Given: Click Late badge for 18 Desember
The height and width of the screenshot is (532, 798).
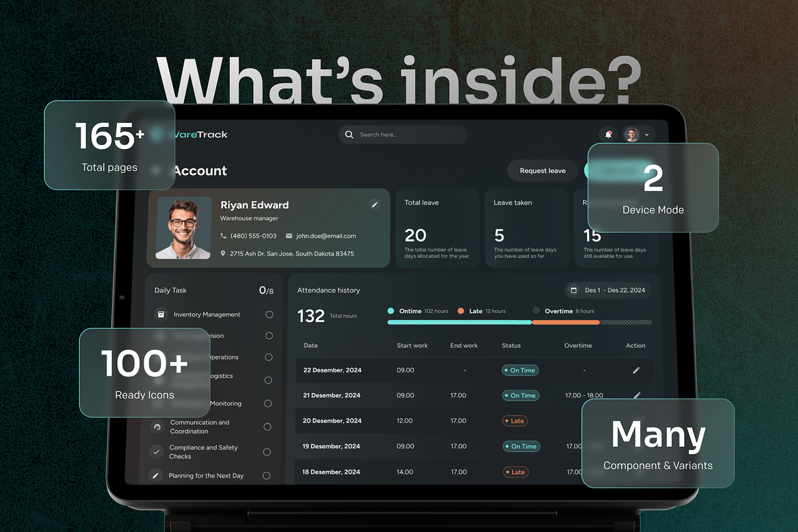Looking at the screenshot, I should tap(516, 472).
